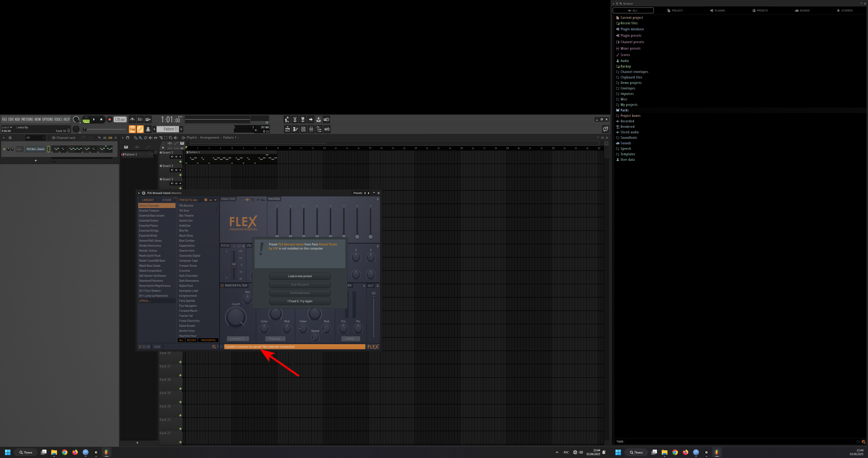Adjust the FLEX OUT volume fader
Screen dimensions: 868x458
tap(373, 294)
